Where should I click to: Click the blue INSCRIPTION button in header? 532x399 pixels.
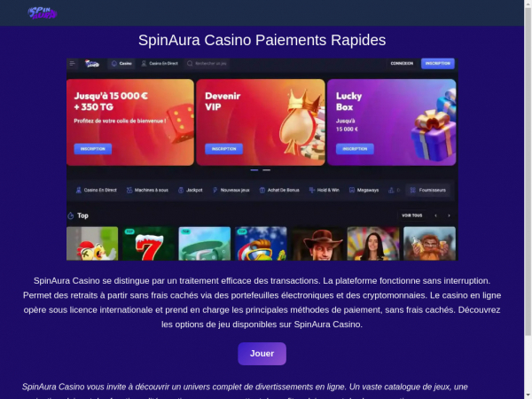pyautogui.click(x=438, y=64)
